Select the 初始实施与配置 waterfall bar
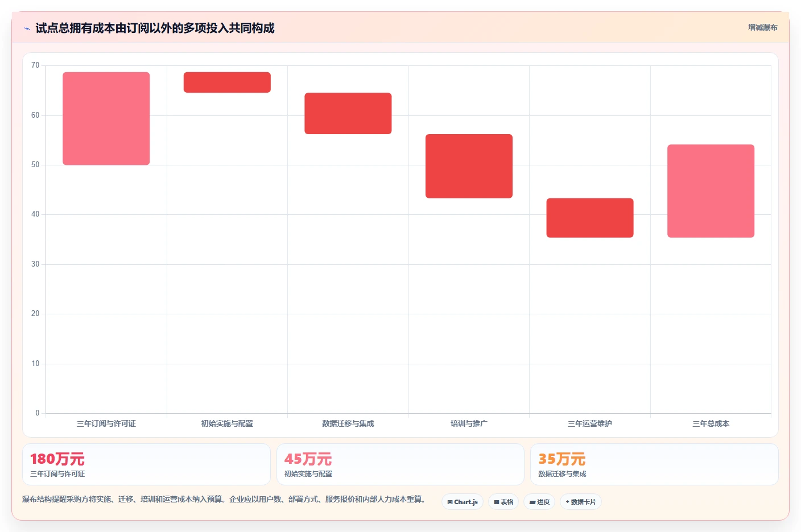Image resolution: width=801 pixels, height=532 pixels. [x=227, y=82]
